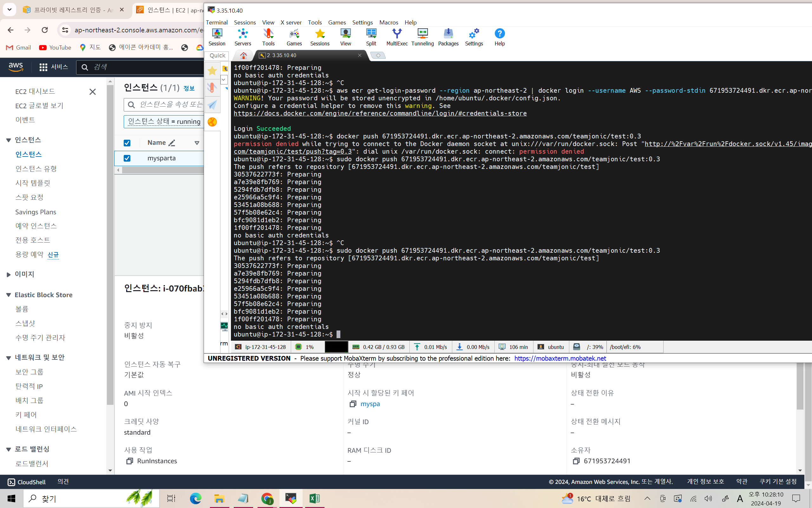The image size is (812, 508).
Task: Open the Games toolbar icon
Action: 294,37
